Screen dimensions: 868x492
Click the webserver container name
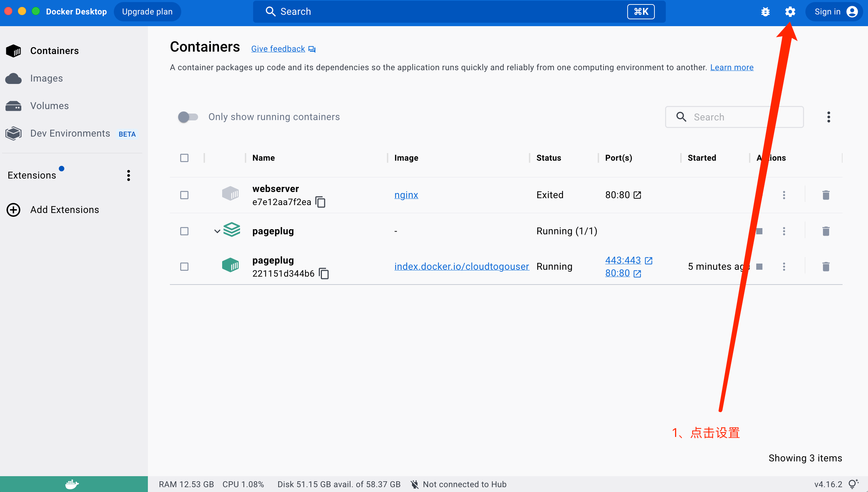pos(275,189)
